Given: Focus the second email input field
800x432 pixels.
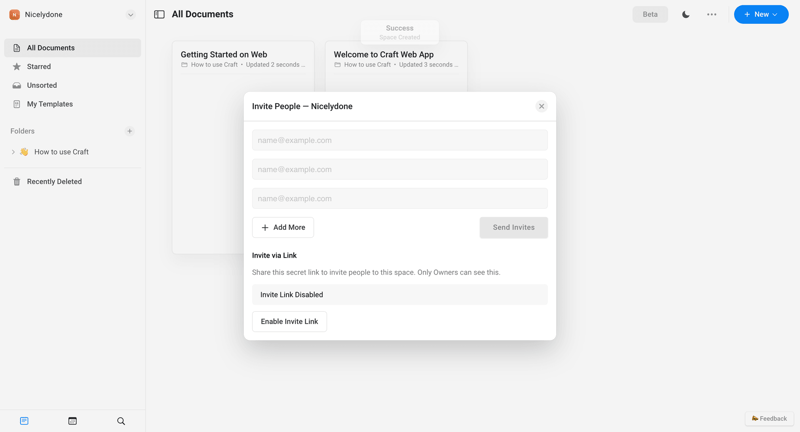Looking at the screenshot, I should pyautogui.click(x=399, y=169).
